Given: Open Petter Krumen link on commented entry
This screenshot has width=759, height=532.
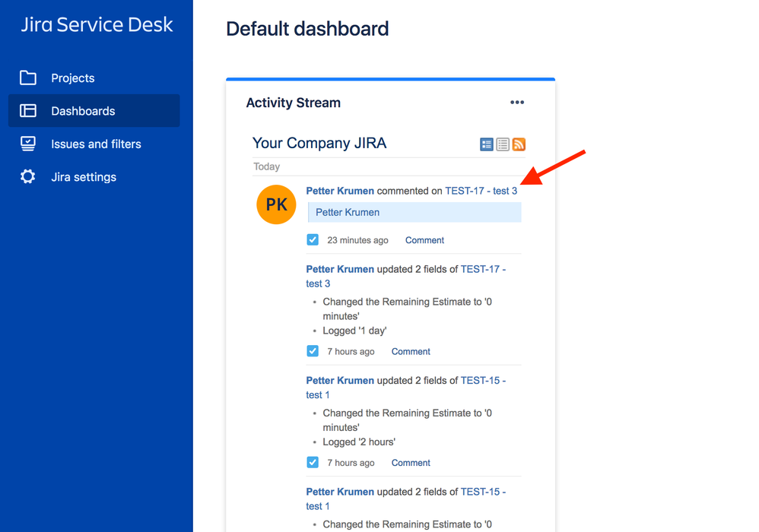Looking at the screenshot, I should point(340,191).
